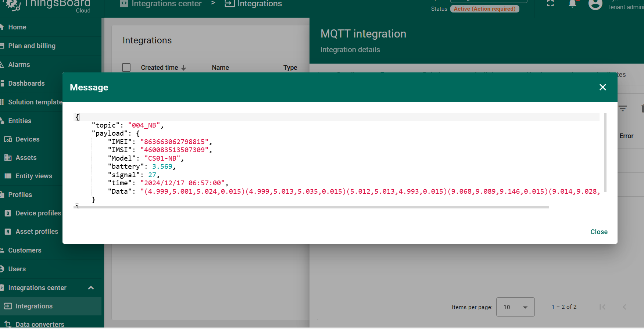Click the topic value "004_NB"
This screenshot has height=329, width=644.
144,125
